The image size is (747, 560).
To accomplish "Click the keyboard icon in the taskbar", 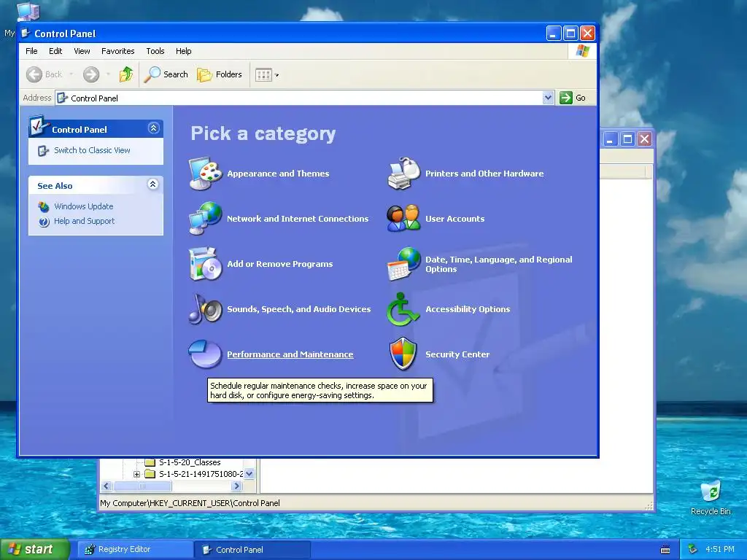I will coord(665,550).
